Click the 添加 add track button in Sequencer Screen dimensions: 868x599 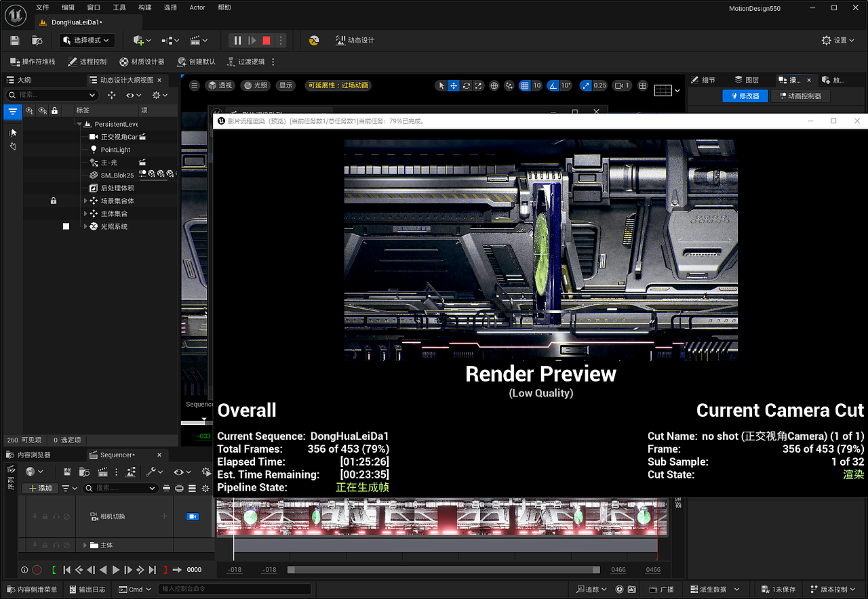pyautogui.click(x=40, y=488)
